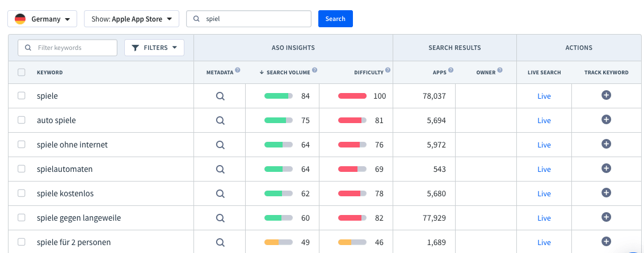This screenshot has height=253, width=644.
Task: Open Live search for spiele ohne internet
Action: (544, 145)
